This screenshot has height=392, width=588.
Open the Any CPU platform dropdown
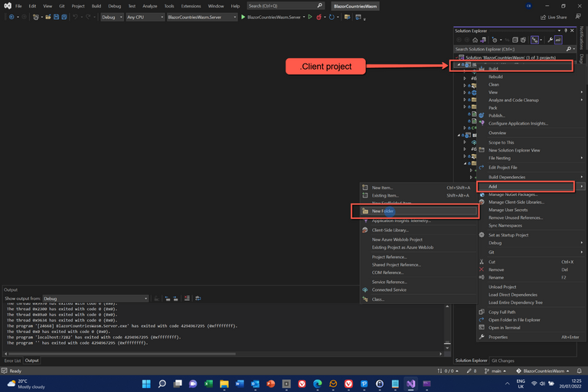point(143,17)
